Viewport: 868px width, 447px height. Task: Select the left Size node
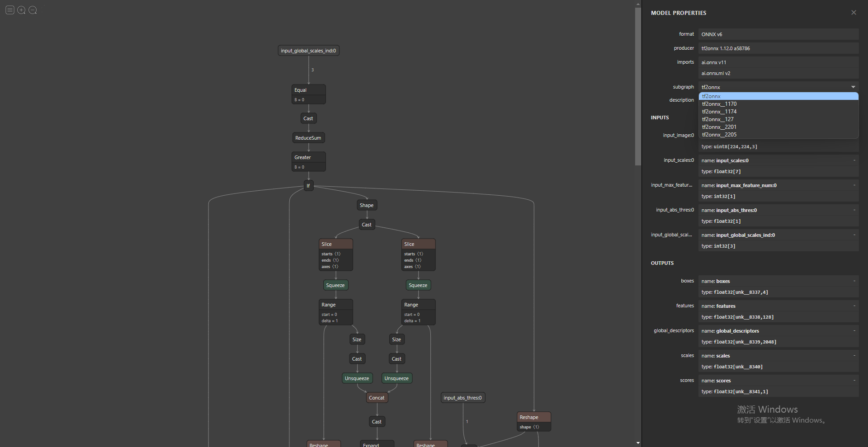tap(357, 339)
